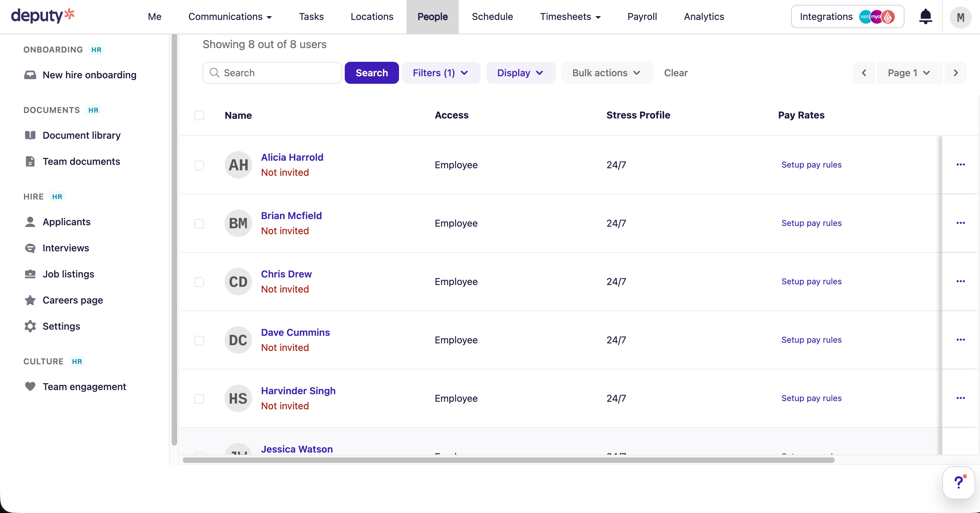Open the Interviews section
The image size is (980, 513).
[66, 248]
